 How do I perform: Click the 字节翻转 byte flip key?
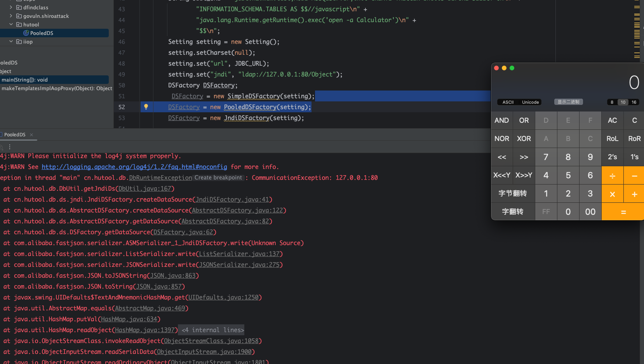(x=513, y=193)
